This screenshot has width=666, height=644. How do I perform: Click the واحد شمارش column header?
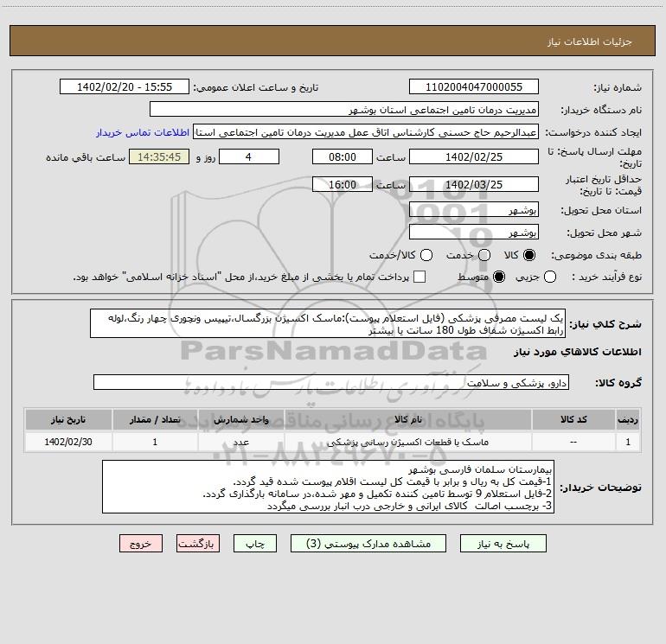[x=240, y=419]
